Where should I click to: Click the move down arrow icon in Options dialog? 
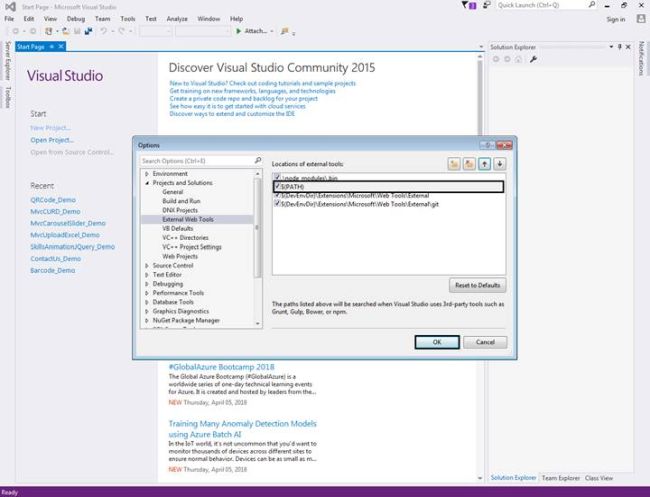pyautogui.click(x=500, y=164)
